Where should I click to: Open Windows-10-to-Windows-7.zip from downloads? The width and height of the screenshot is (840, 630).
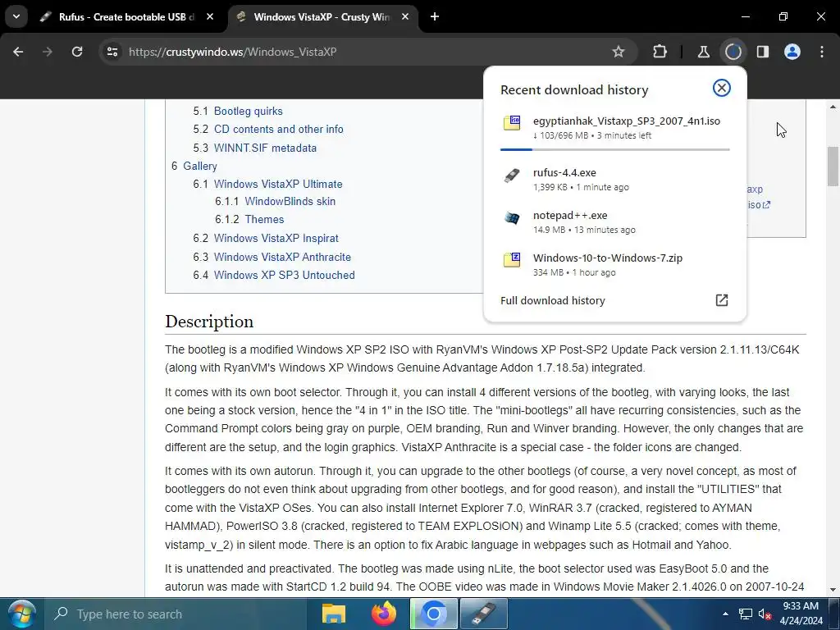click(x=615, y=265)
